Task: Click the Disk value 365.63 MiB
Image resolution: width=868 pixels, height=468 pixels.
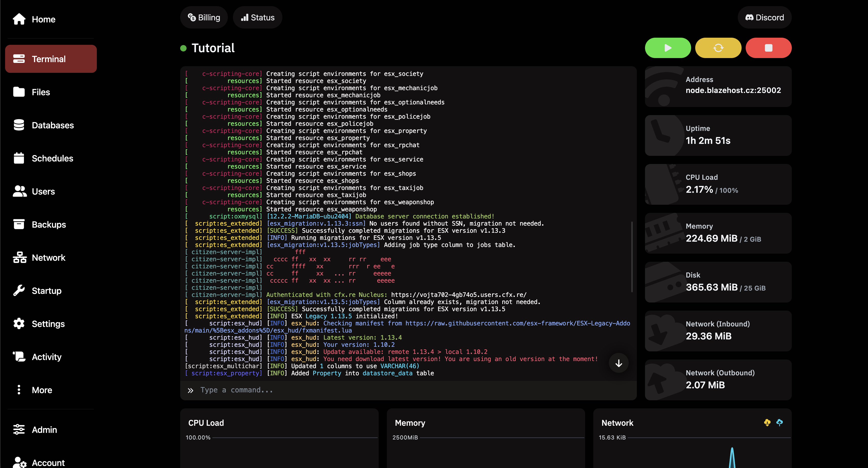Action: pyautogui.click(x=711, y=287)
